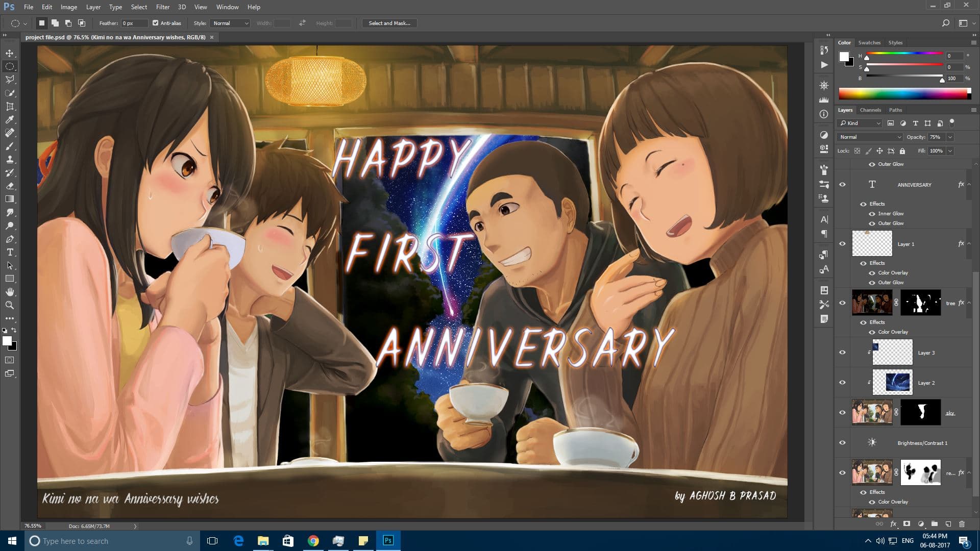
Task: Select the Horizontal Type tool
Action: pos(9,252)
